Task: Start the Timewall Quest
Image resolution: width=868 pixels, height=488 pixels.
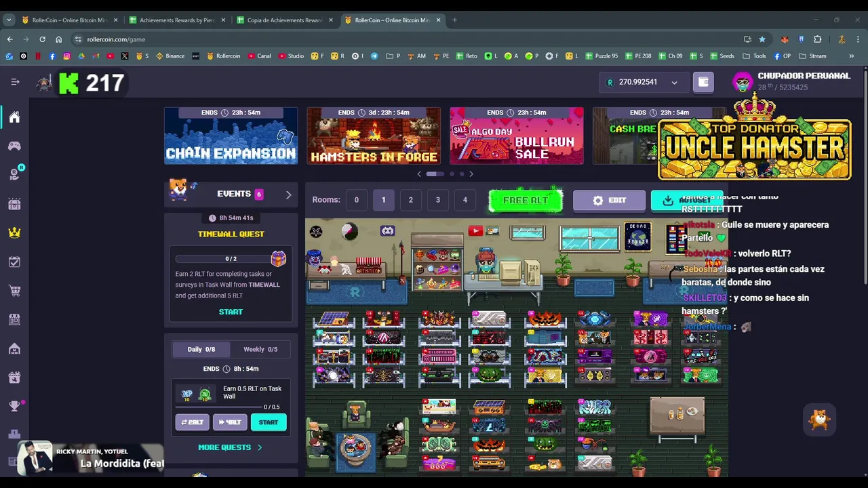Action: point(231,312)
